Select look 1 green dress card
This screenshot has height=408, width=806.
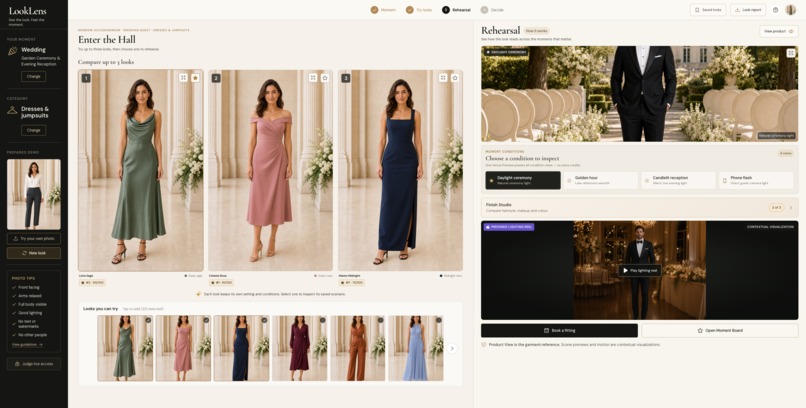(x=141, y=171)
